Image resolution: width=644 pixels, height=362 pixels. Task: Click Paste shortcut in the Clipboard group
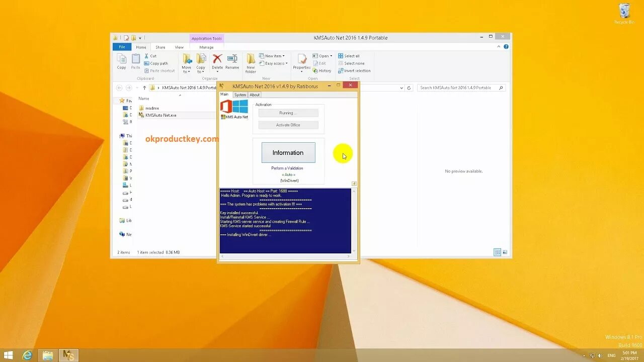(x=159, y=70)
